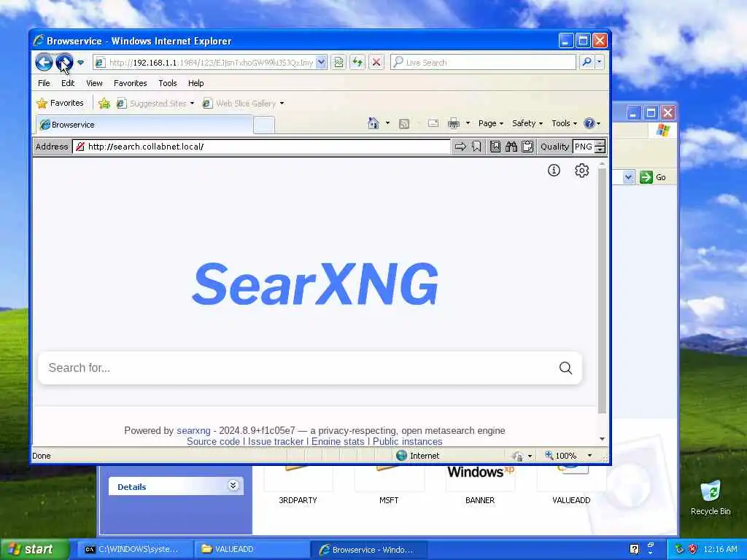Click the Browservice clipboard icon
Viewport: 747px width, 560px height.
[527, 147]
